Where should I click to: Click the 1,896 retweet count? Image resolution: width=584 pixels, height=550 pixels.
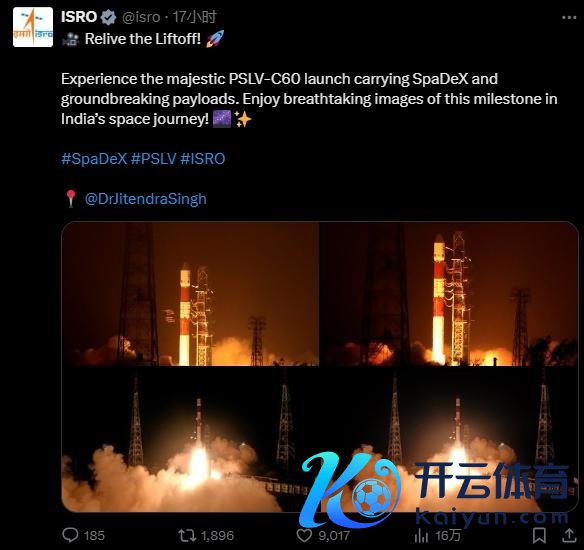(x=218, y=536)
